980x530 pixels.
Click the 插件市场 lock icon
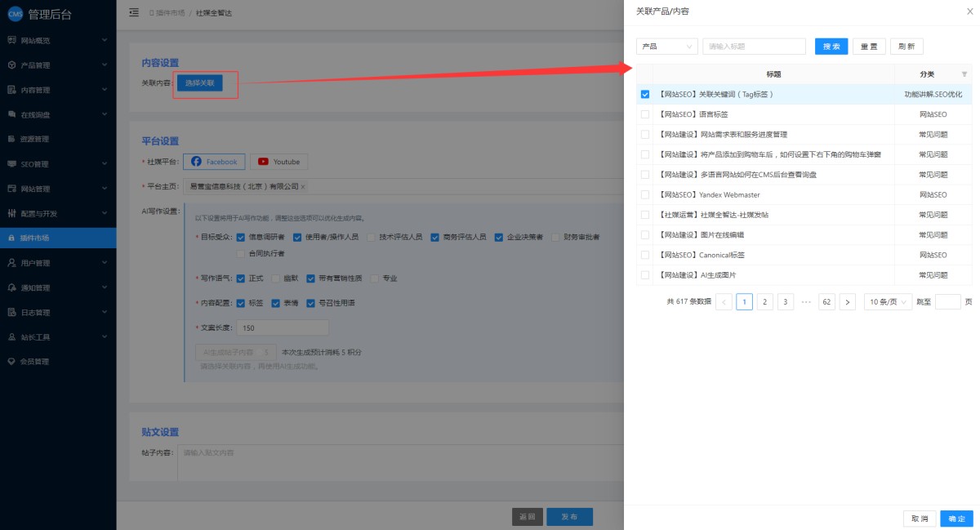point(11,238)
